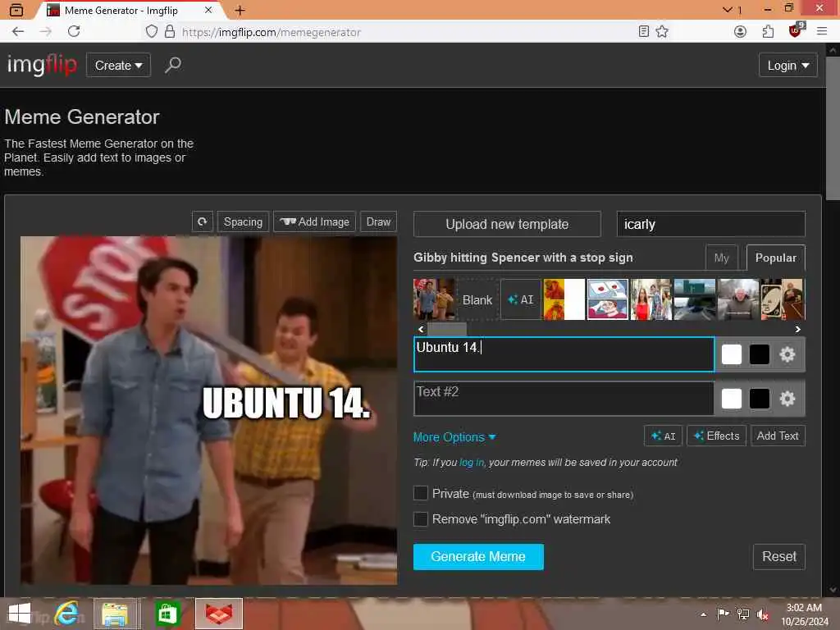Switch to the Popular templates tab
Viewport: 840px width, 630px height.
coord(775,258)
